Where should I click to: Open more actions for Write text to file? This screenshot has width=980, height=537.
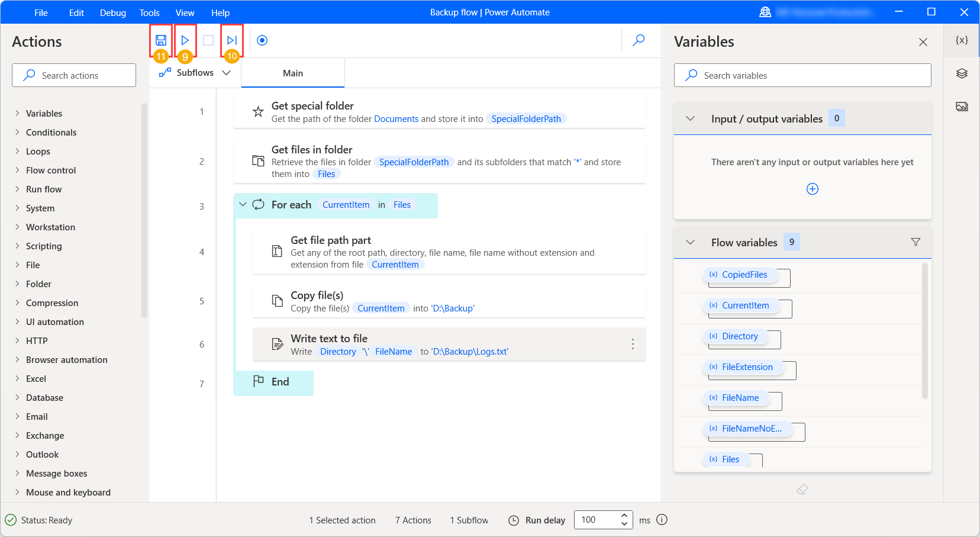pos(633,344)
